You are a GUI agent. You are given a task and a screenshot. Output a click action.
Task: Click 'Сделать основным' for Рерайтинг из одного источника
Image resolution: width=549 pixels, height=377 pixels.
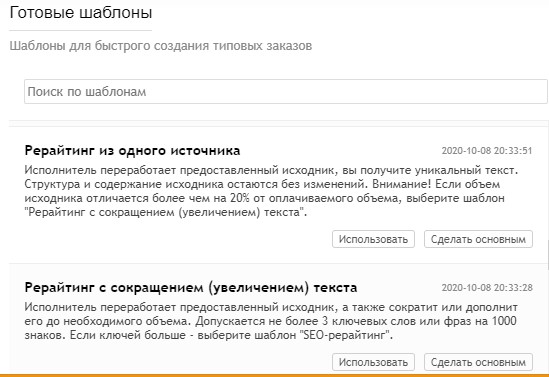pos(478,239)
